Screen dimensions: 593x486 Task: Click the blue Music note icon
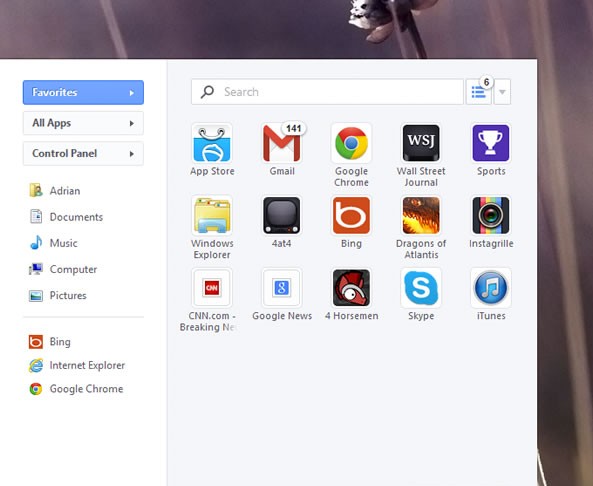click(x=36, y=243)
